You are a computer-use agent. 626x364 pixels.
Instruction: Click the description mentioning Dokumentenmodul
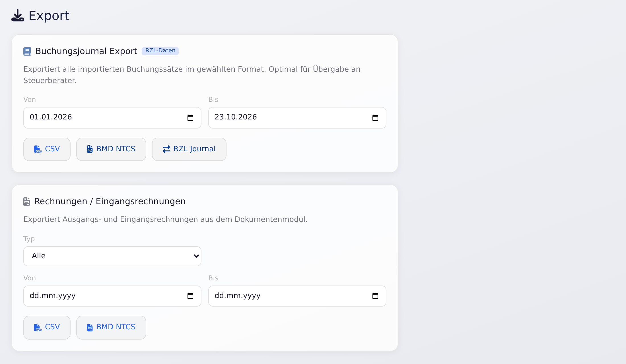point(165,219)
